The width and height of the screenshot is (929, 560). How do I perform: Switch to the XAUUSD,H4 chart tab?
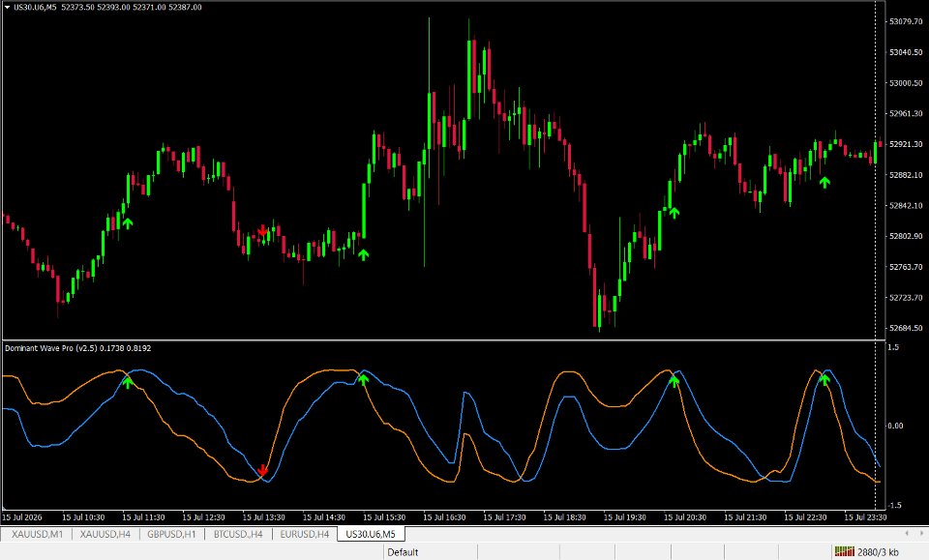(x=105, y=534)
